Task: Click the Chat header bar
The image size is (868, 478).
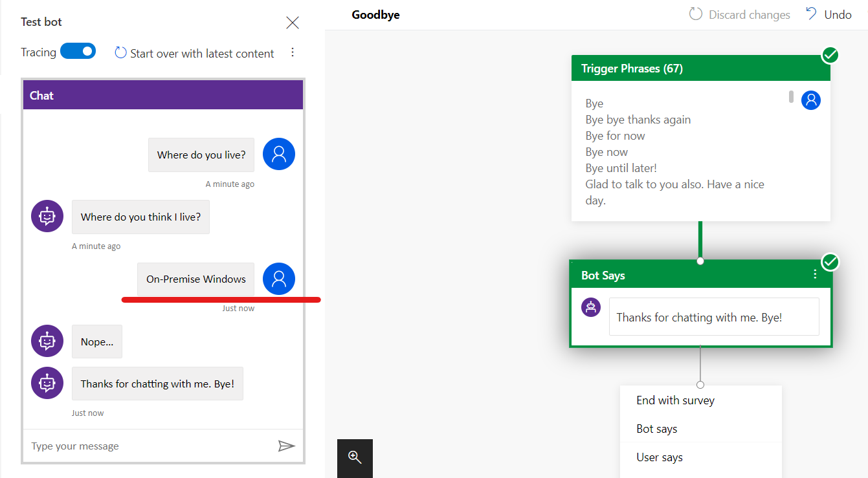Action: click(x=163, y=95)
